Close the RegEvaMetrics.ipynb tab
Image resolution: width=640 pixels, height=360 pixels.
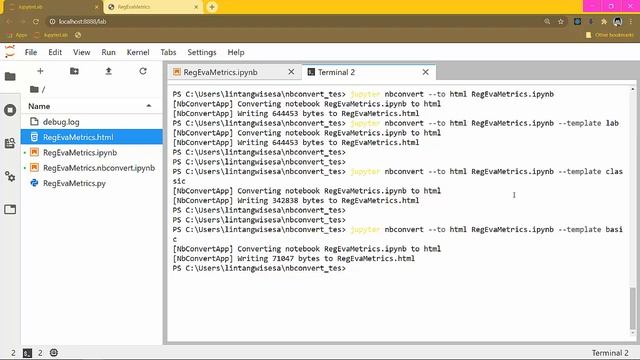point(291,72)
